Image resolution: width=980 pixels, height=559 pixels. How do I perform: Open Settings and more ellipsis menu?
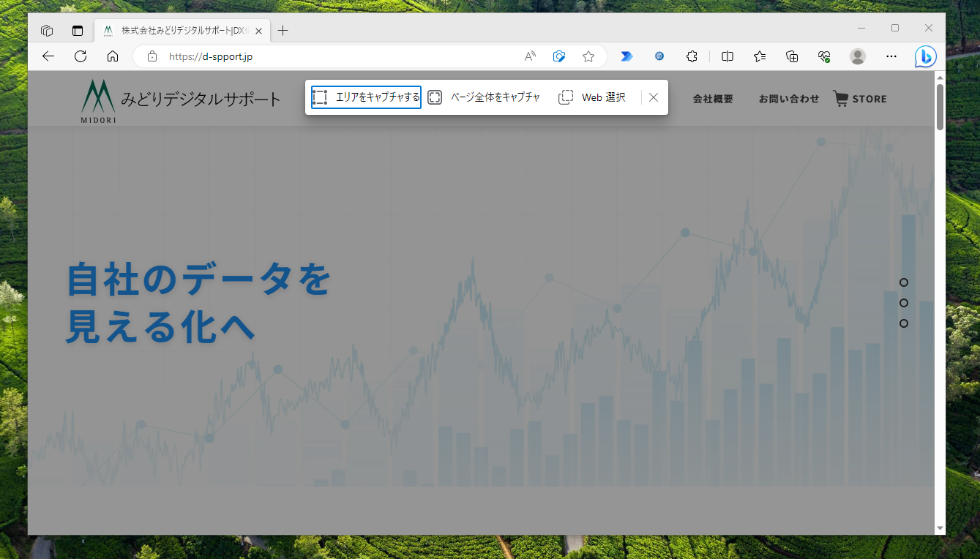[x=891, y=56]
